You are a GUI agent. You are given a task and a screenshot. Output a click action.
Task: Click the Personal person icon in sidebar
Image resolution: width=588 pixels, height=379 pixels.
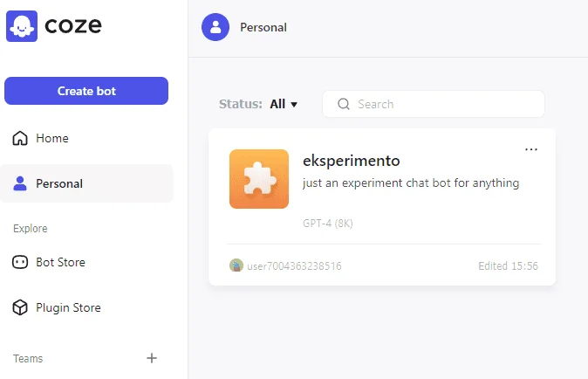click(x=20, y=183)
